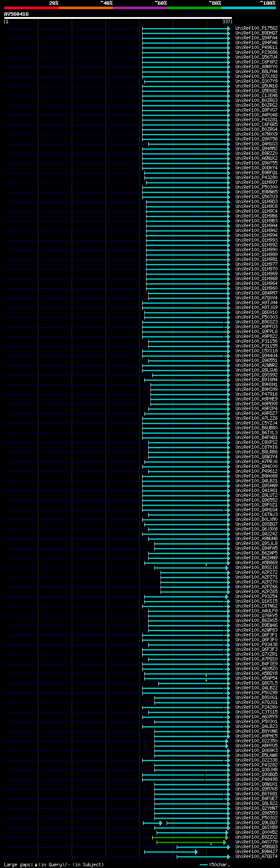
Task: Select the UniRef100_Q42242 label
Action: (256, 534)
